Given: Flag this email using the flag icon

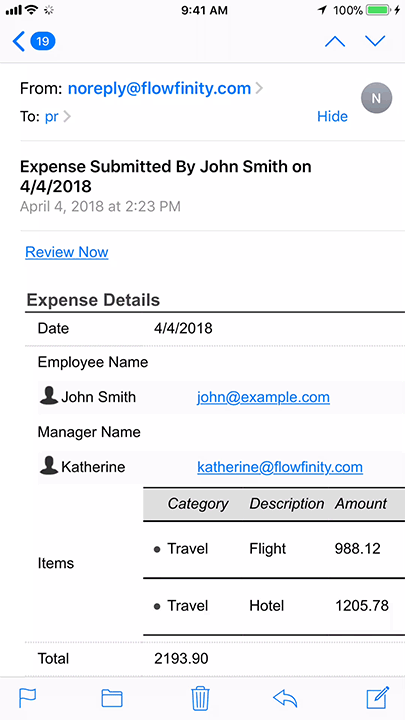Looking at the screenshot, I should (x=28, y=699).
